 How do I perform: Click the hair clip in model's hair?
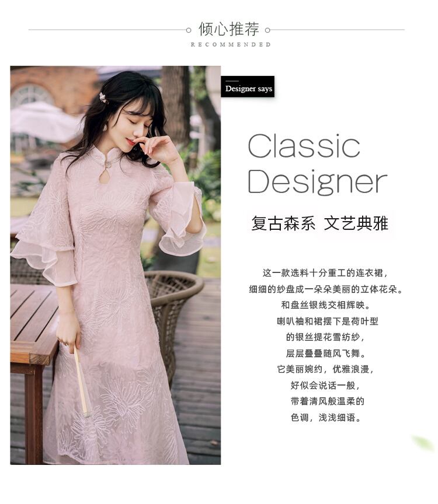click(103, 97)
